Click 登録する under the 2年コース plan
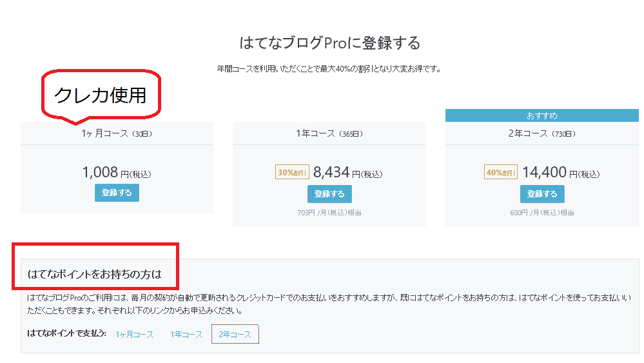 (x=542, y=194)
